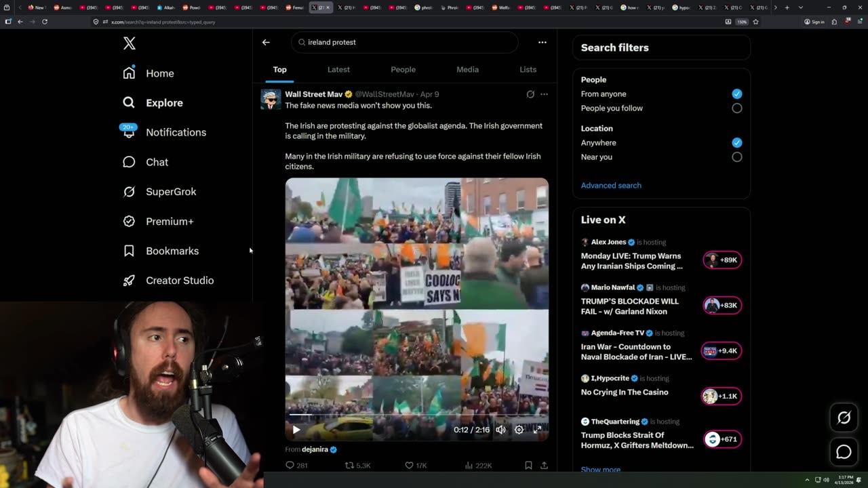Switch to the Lists tab
Screen dimensions: 868x488
coord(528,69)
